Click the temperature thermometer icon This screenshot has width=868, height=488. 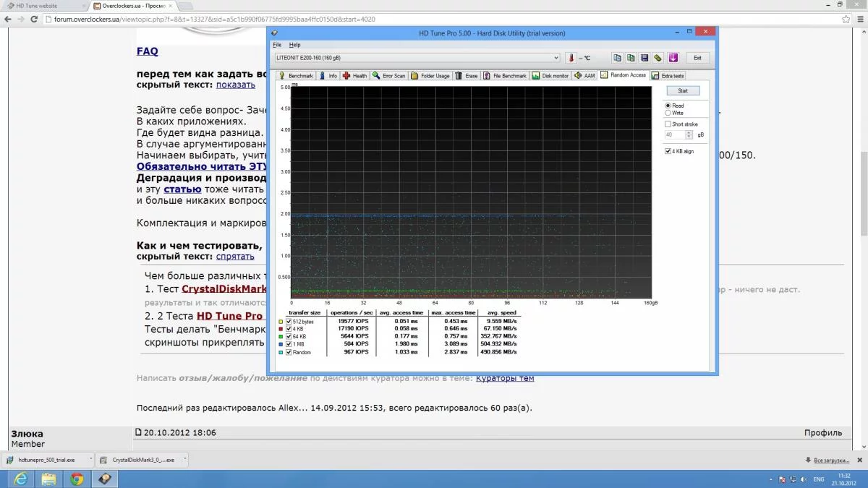[x=570, y=58]
